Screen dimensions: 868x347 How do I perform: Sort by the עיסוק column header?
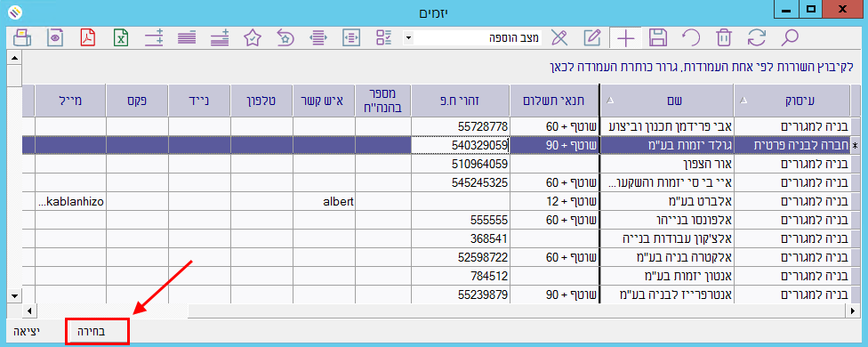(x=792, y=101)
